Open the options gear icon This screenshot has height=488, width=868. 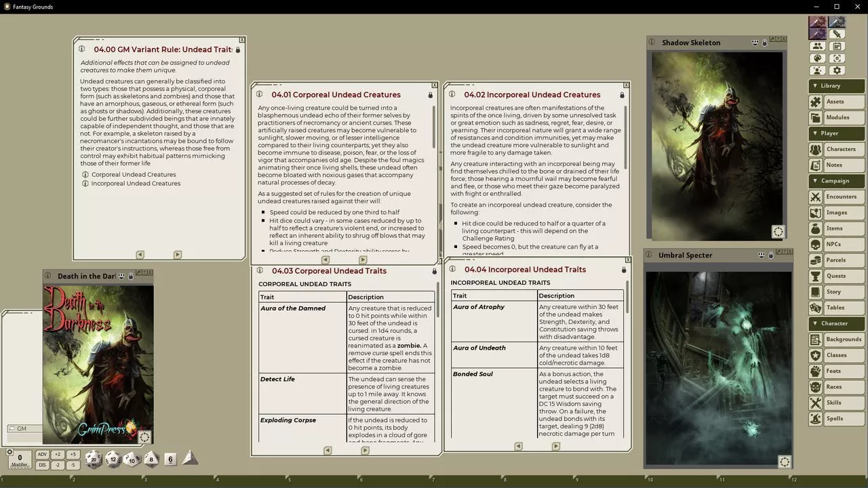point(837,70)
